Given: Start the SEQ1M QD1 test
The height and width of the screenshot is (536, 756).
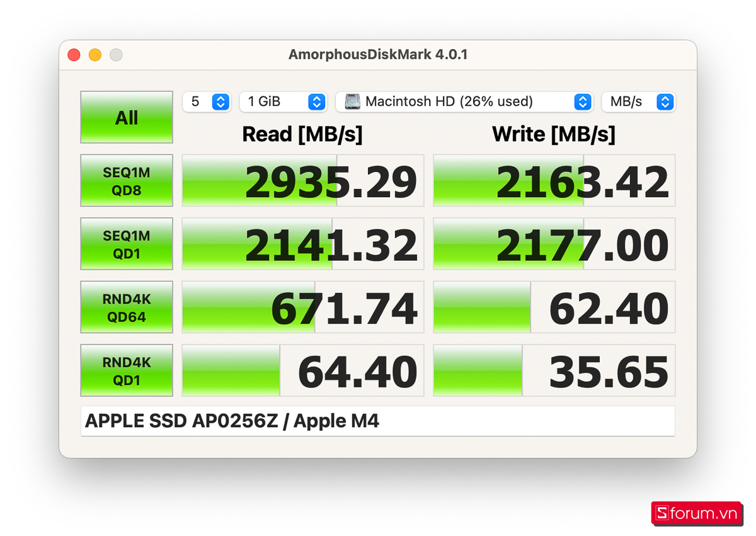Looking at the screenshot, I should point(127,244).
